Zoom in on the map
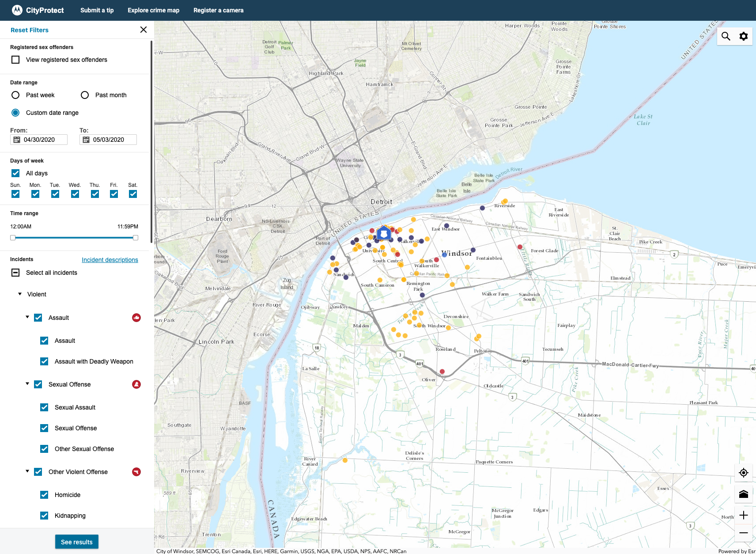This screenshot has height=554, width=756. coord(744,515)
